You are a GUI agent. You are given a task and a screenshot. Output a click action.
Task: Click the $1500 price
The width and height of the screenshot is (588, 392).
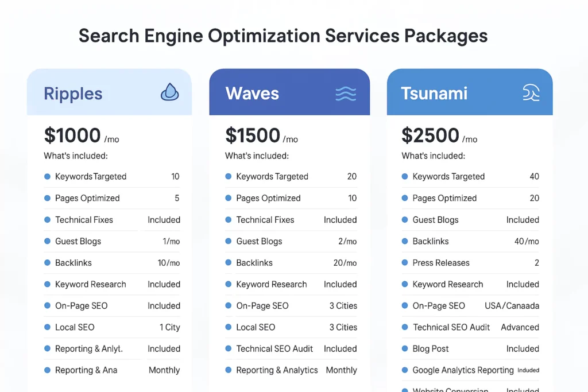coord(253,135)
